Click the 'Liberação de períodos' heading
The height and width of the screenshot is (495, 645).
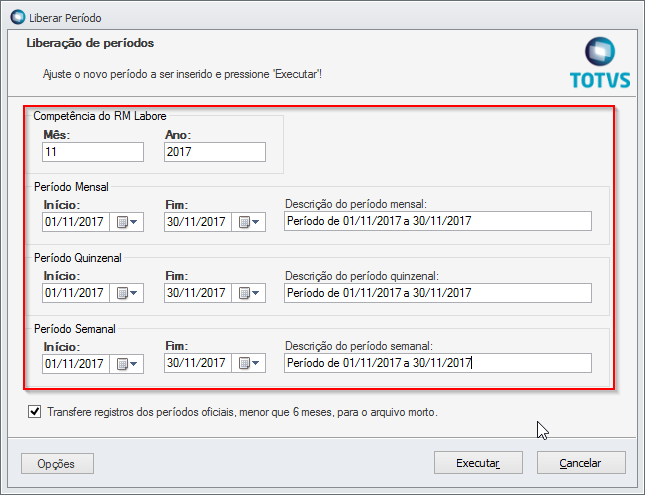click(90, 43)
